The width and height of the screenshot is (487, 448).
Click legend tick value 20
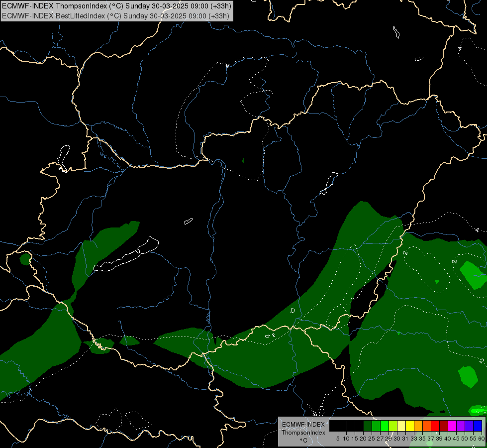coord(363,439)
